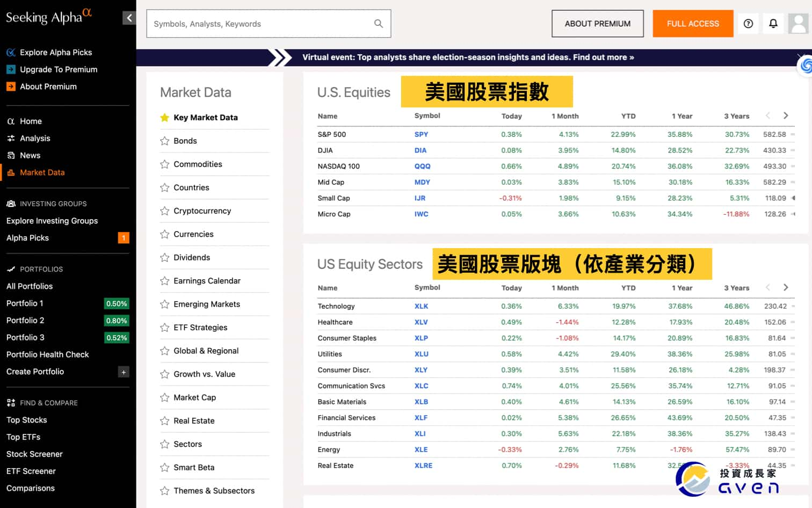
Task: Open Emerging Markets category
Action: 207,304
